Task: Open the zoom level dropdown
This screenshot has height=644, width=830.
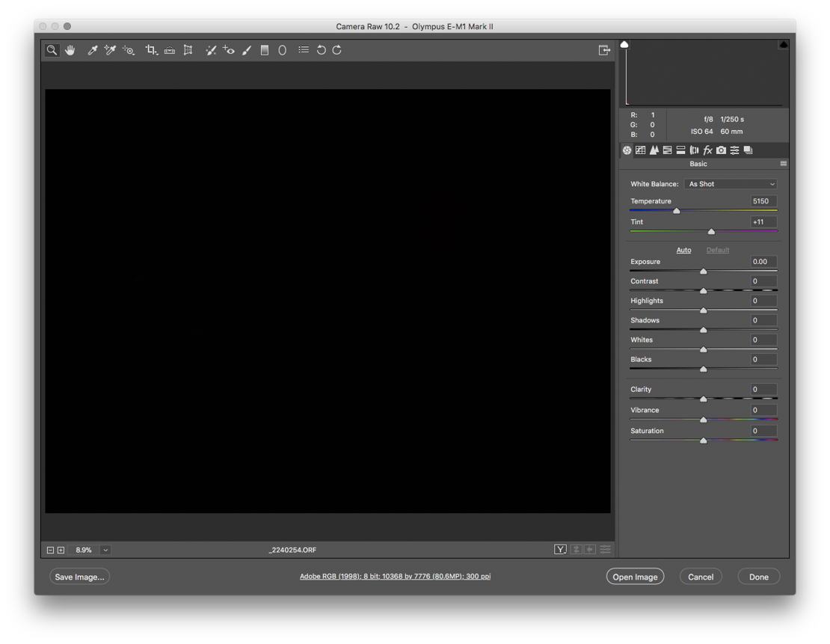Action: 105,550
